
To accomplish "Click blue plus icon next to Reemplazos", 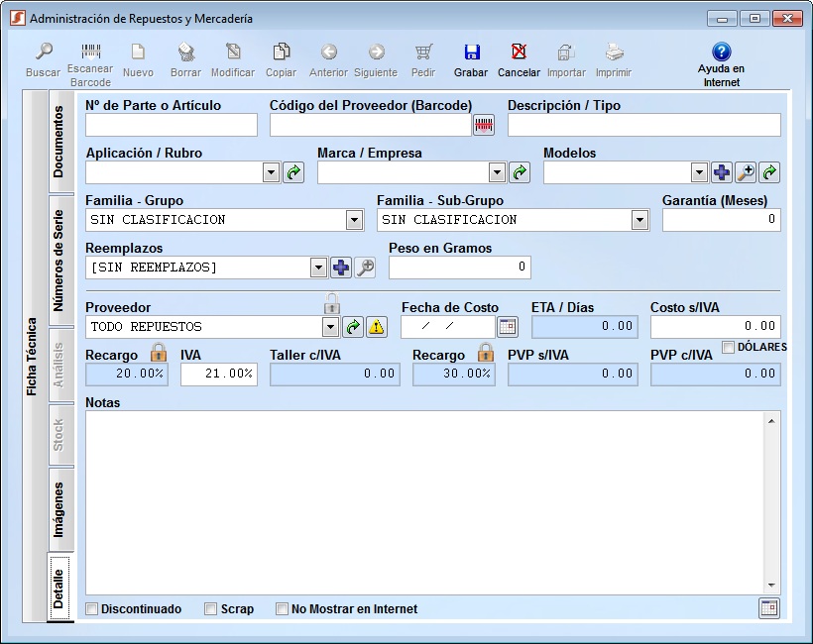I will tap(341, 268).
